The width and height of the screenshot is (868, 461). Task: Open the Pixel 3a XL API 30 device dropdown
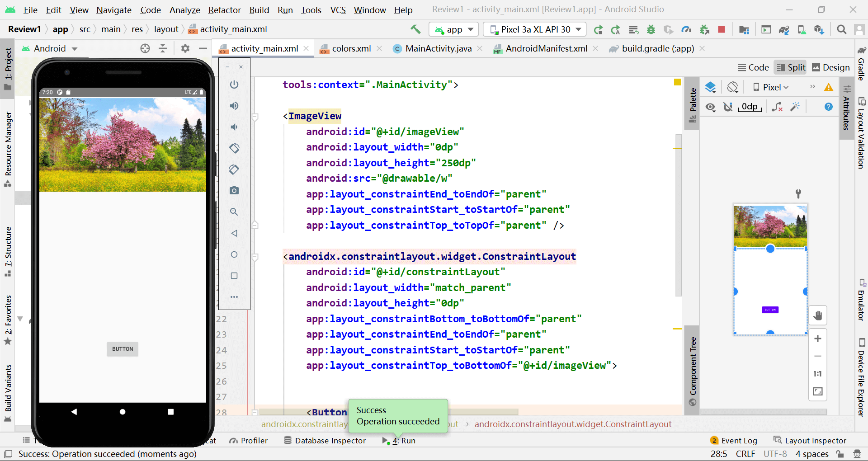click(x=535, y=29)
